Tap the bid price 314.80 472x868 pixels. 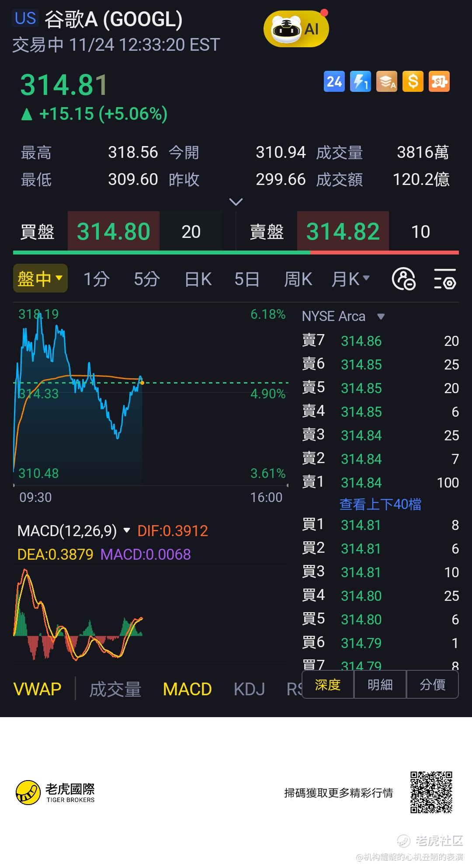114,231
